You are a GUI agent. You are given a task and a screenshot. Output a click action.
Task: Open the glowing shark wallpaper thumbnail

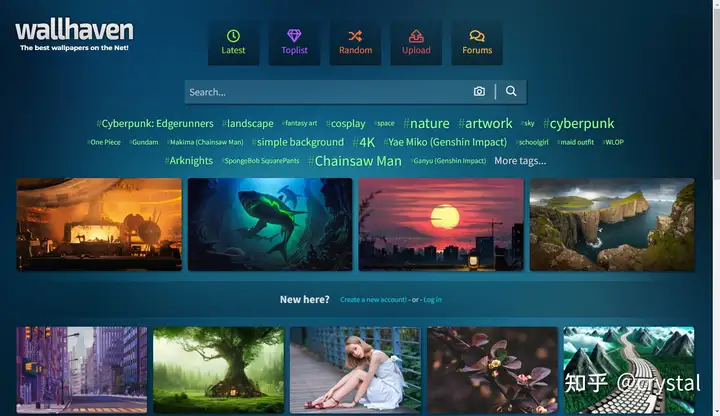(270, 224)
